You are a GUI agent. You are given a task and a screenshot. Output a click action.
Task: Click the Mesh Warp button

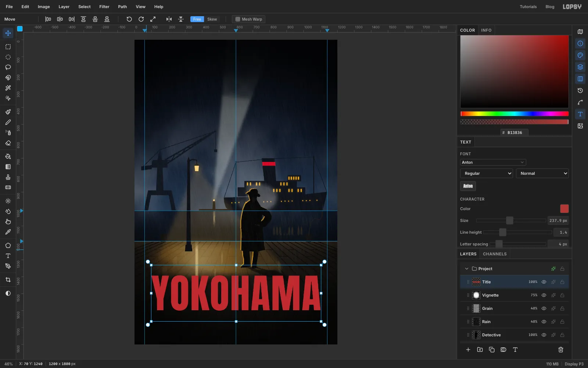point(249,19)
